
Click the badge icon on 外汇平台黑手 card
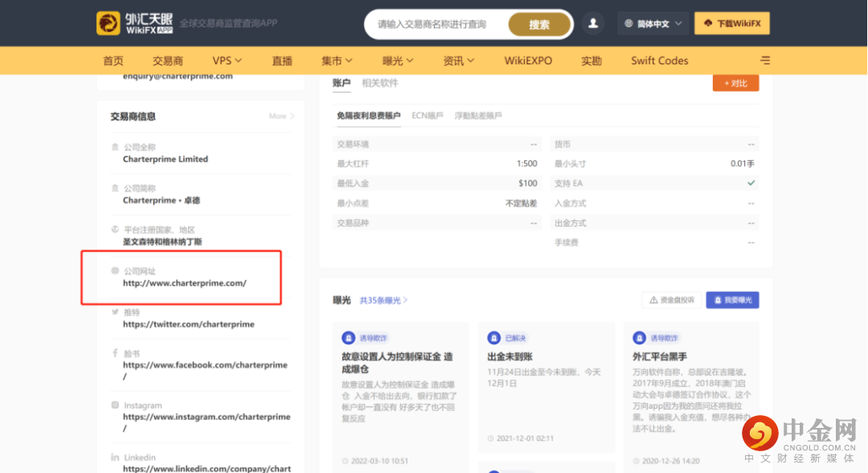[x=640, y=338]
